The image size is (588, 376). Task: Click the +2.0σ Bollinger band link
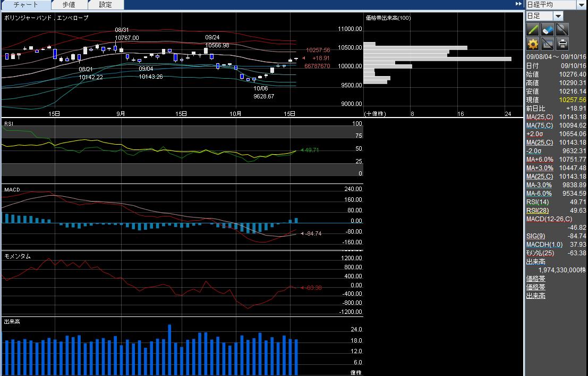(x=534, y=134)
